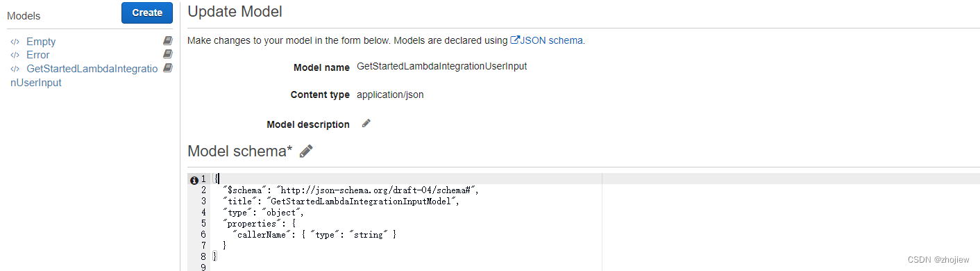The width and height of the screenshot is (980, 271).
Task: Open the Error model
Action: pos(38,55)
